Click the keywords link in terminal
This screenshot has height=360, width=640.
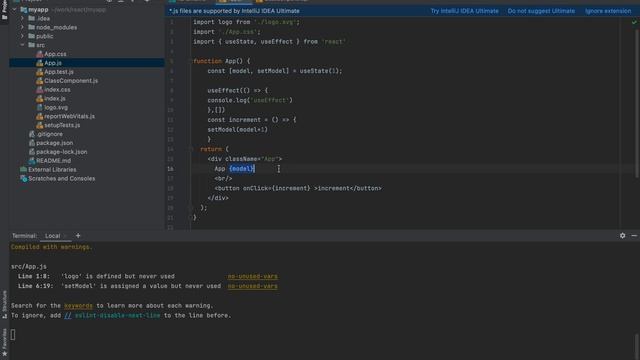[x=78, y=306]
